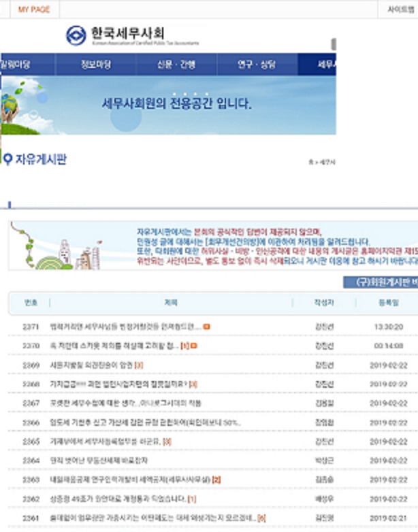Open the title of post 2365

[105, 442]
